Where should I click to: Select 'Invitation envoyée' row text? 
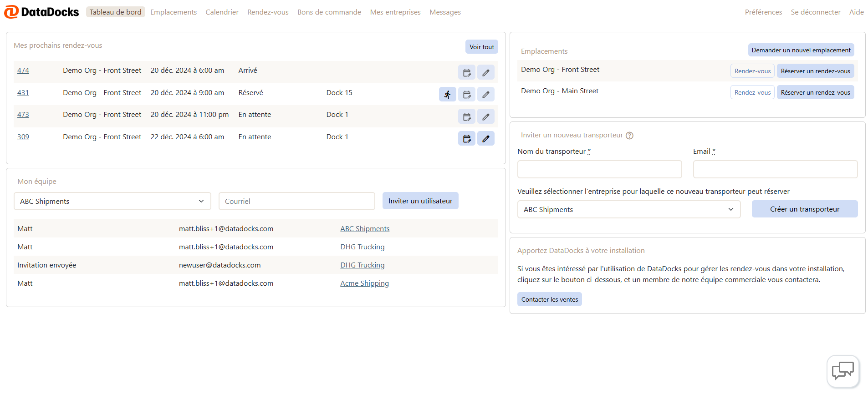pyautogui.click(x=47, y=265)
